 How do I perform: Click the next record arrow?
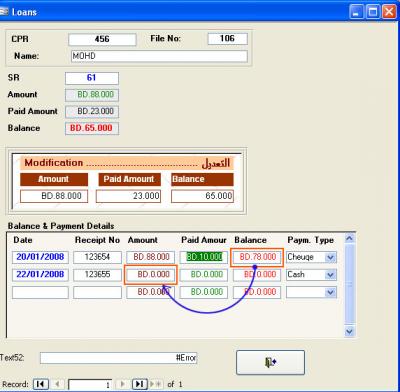(122, 384)
